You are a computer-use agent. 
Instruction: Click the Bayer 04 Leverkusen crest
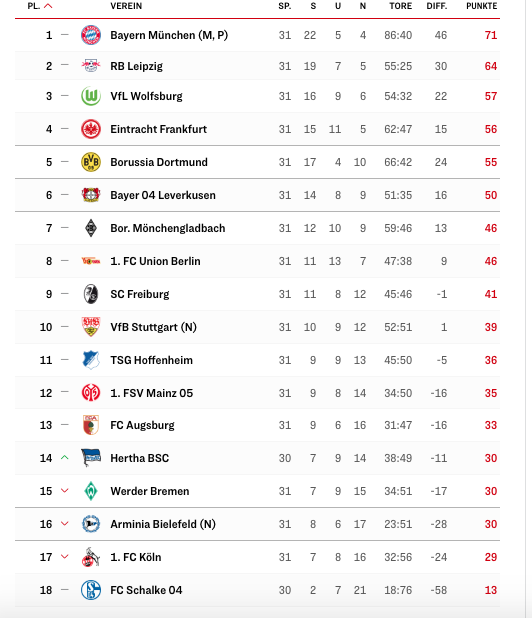coord(91,195)
